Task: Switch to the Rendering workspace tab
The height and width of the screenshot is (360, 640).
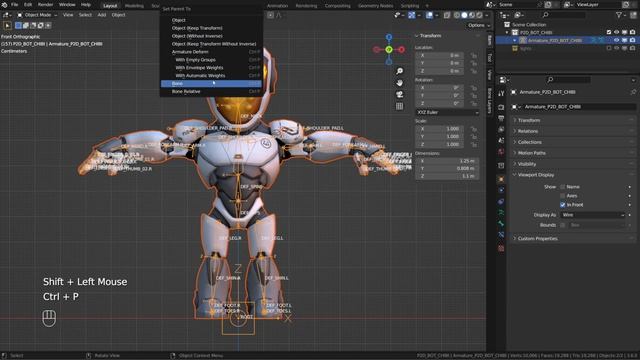Action: [307, 6]
